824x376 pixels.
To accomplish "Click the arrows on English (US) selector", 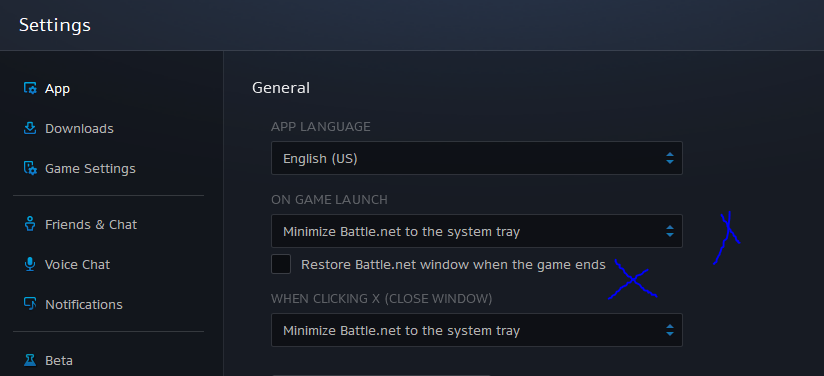I will (x=670, y=158).
